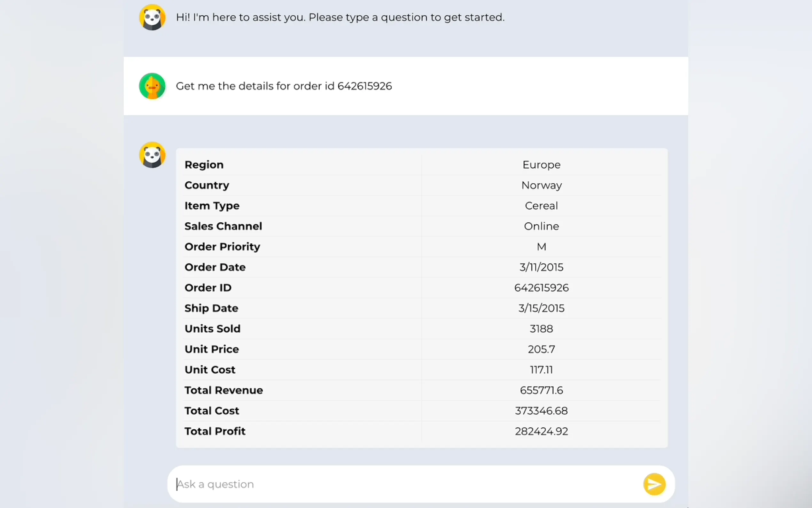Click the Norway country value
Screen dimensions: 812x508
point(541,185)
